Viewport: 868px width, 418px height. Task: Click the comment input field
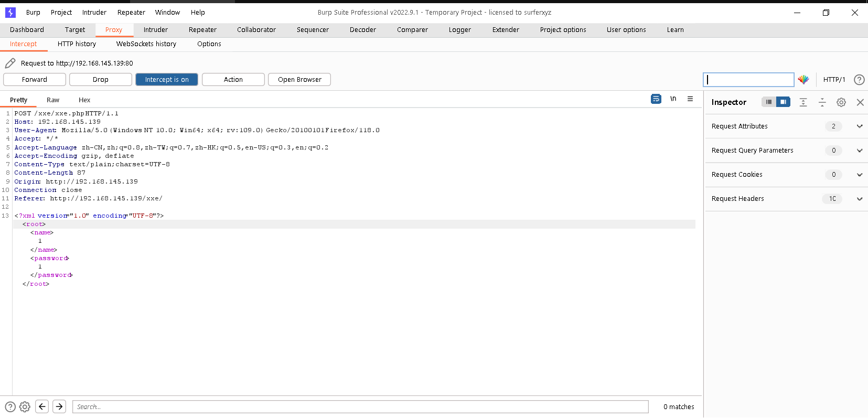[748, 80]
